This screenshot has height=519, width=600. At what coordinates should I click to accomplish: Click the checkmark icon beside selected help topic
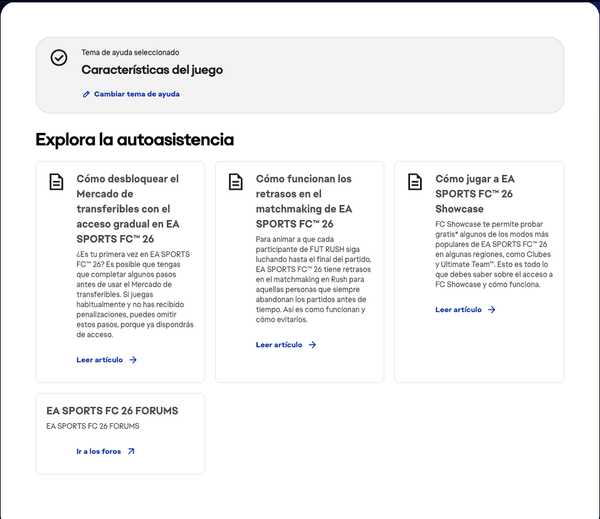coord(59,58)
